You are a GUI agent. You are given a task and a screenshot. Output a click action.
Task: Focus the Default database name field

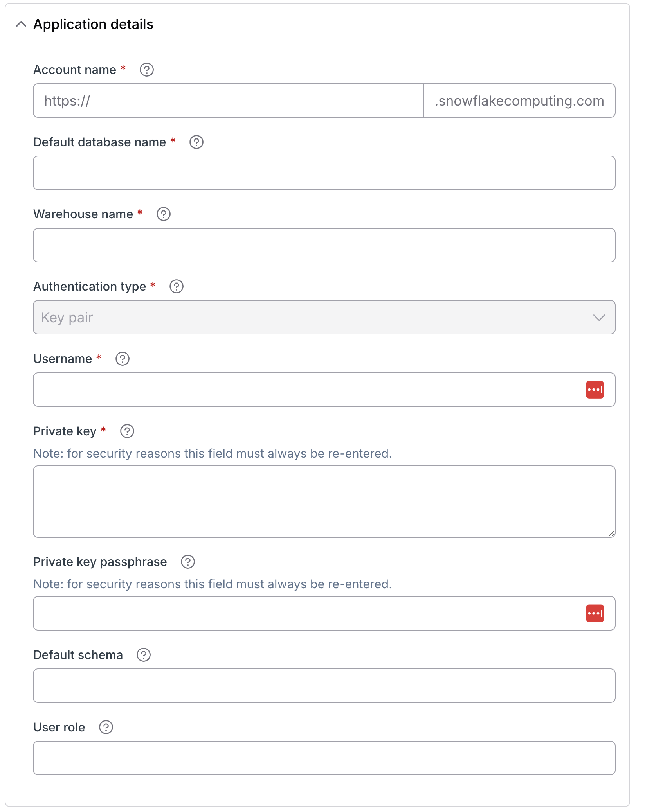pyautogui.click(x=324, y=173)
